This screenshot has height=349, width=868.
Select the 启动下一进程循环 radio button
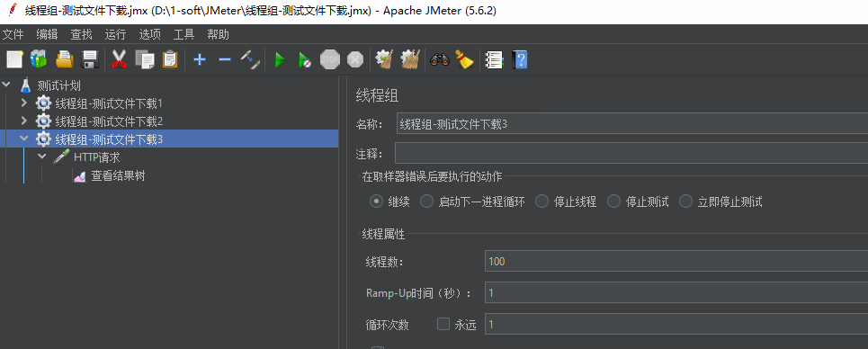click(x=426, y=201)
